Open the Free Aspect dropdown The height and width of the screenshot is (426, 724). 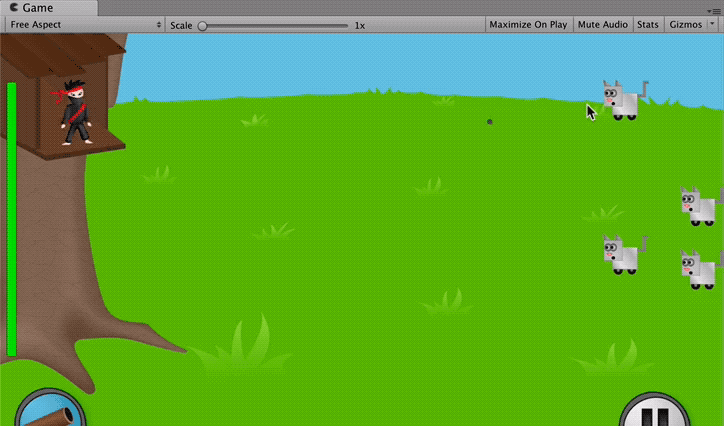(x=84, y=25)
